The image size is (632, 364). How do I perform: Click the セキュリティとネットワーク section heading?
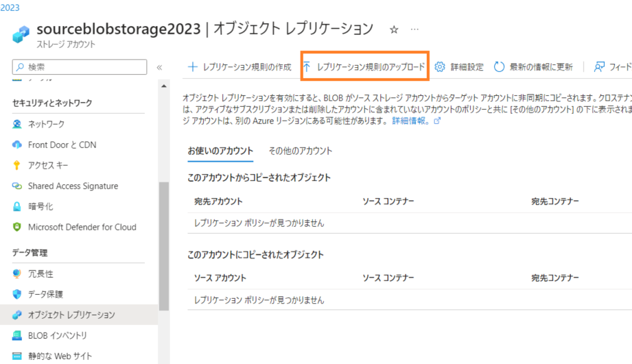52,103
